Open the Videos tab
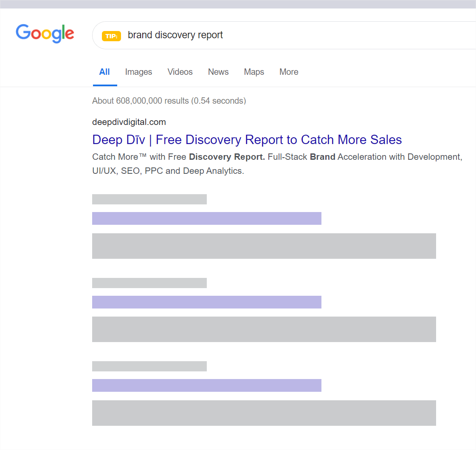Screen dimensions: 476x450 click(180, 72)
